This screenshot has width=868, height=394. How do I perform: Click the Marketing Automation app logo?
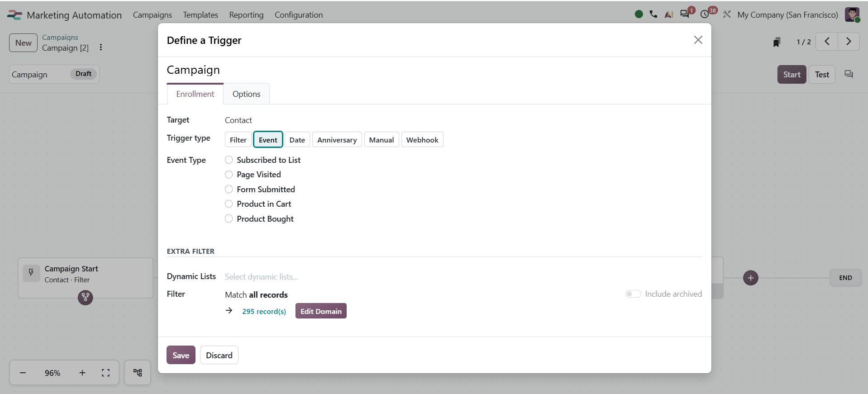(14, 15)
